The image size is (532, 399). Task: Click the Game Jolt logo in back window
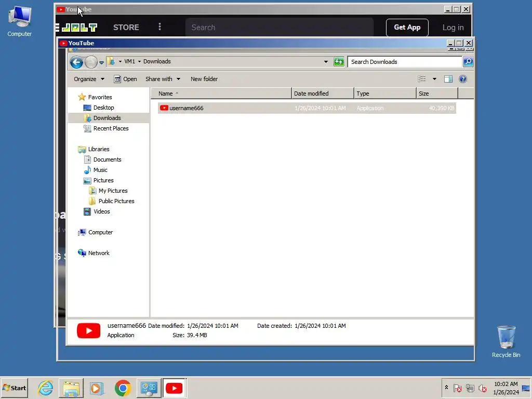77,28
